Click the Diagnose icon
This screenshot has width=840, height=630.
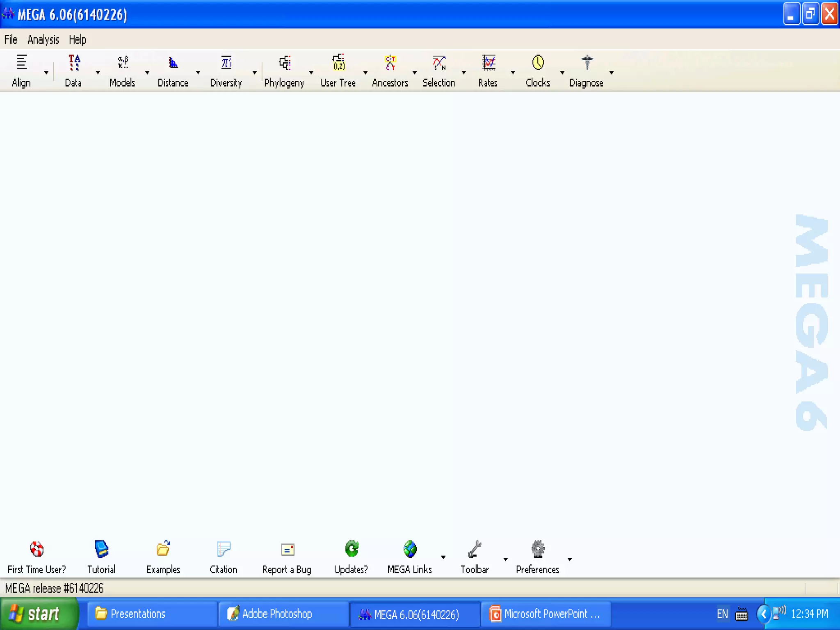tap(587, 63)
